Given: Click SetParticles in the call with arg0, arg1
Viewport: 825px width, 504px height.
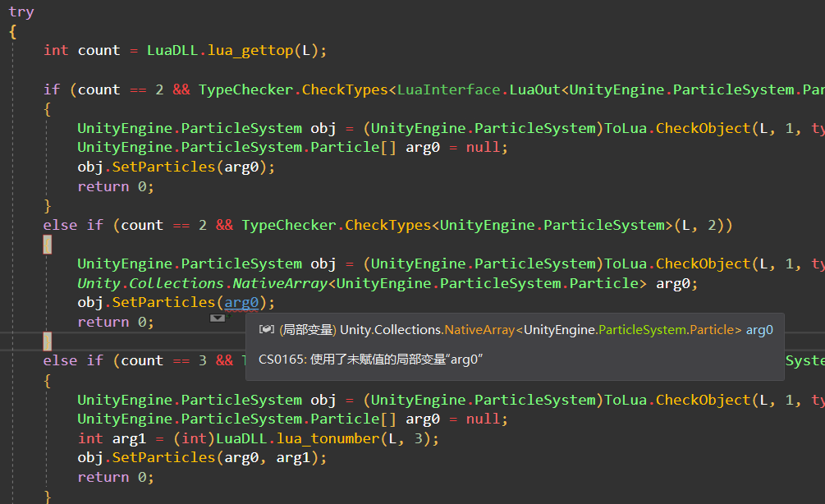Looking at the screenshot, I should (163, 458).
